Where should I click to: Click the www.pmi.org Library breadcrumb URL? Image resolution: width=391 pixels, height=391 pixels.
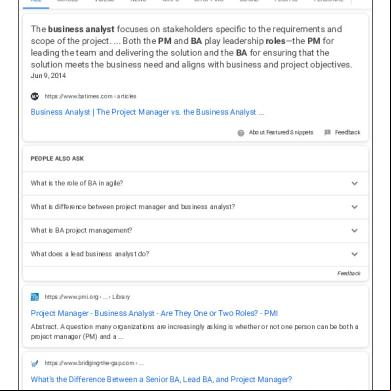click(x=87, y=297)
